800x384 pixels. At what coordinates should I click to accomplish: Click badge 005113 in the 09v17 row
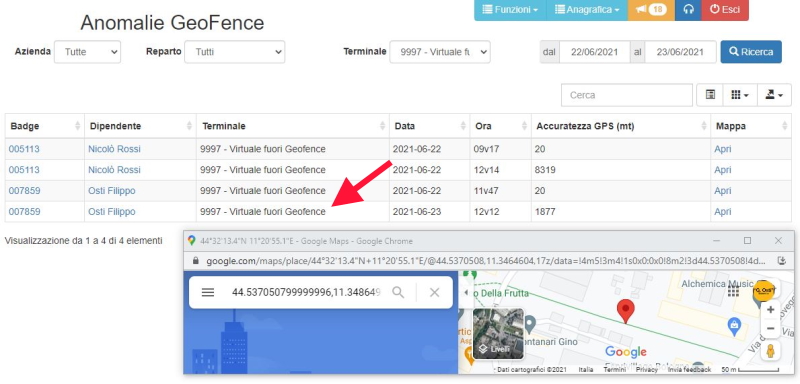click(x=24, y=149)
